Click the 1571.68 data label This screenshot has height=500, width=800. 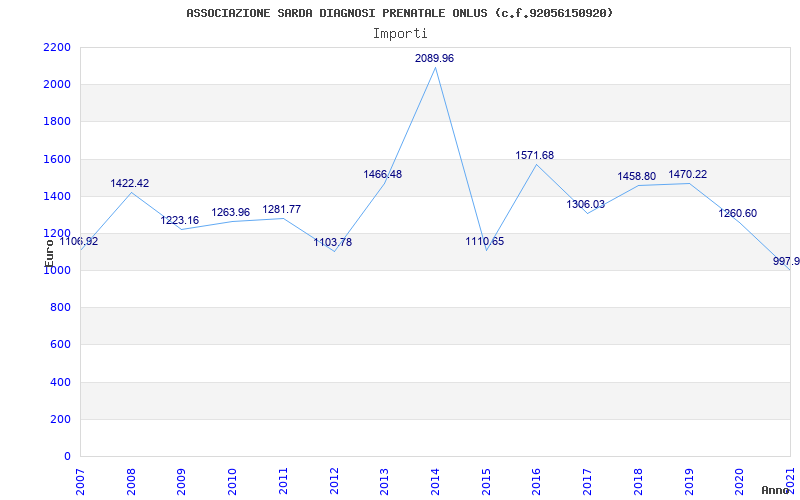535,155
